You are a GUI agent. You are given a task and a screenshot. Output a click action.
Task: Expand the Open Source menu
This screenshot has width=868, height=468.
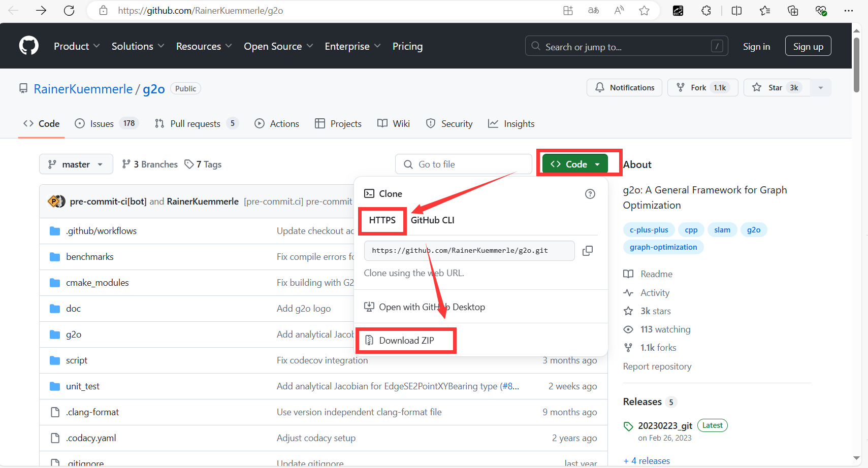[x=278, y=46]
